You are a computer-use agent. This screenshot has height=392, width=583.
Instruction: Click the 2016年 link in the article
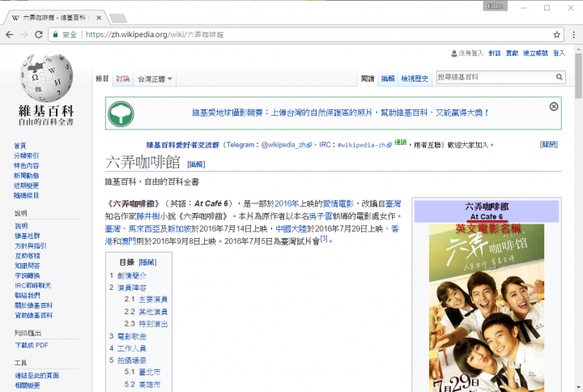pyautogui.click(x=287, y=203)
